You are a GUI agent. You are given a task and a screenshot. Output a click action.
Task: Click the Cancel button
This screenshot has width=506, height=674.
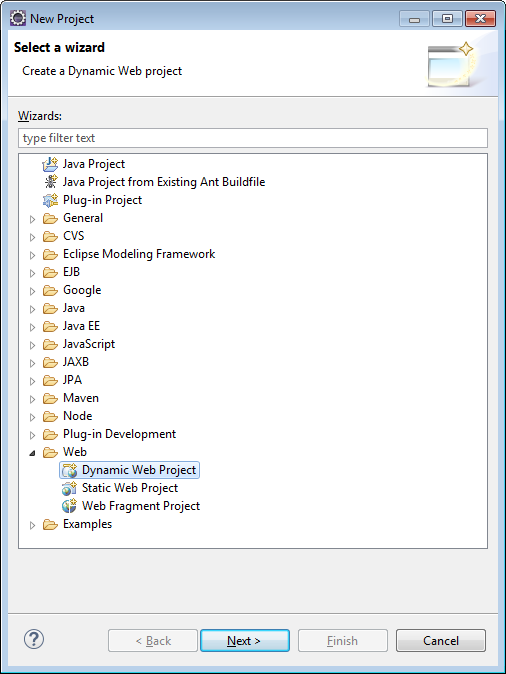tap(441, 640)
